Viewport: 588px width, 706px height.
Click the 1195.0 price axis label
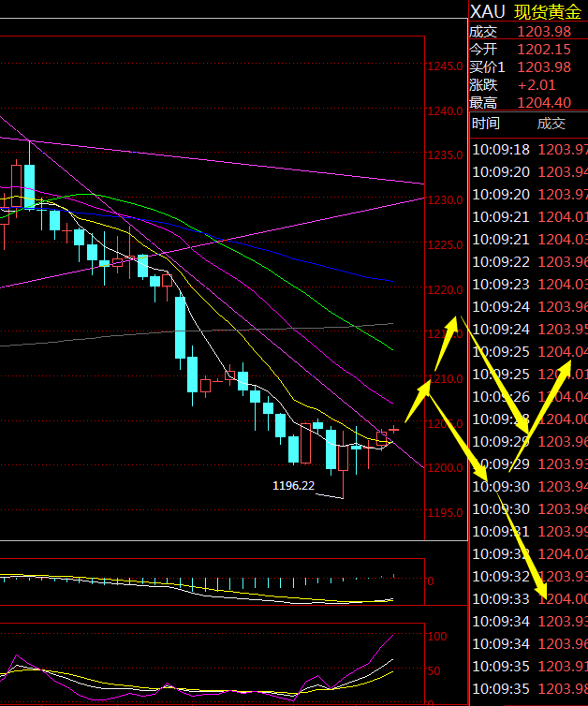click(x=445, y=512)
